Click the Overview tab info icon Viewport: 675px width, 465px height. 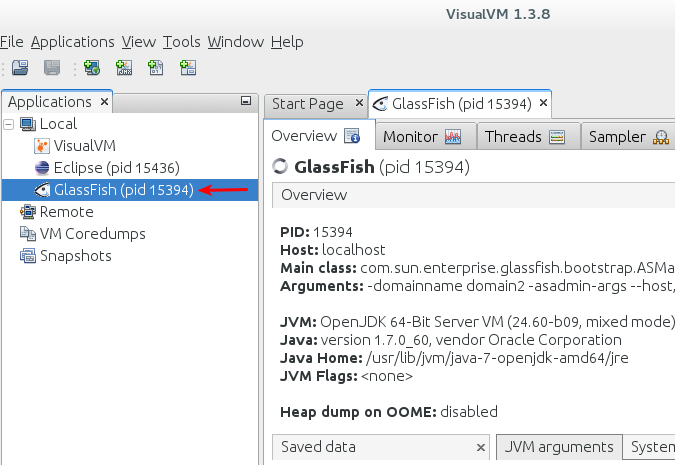tap(352, 136)
